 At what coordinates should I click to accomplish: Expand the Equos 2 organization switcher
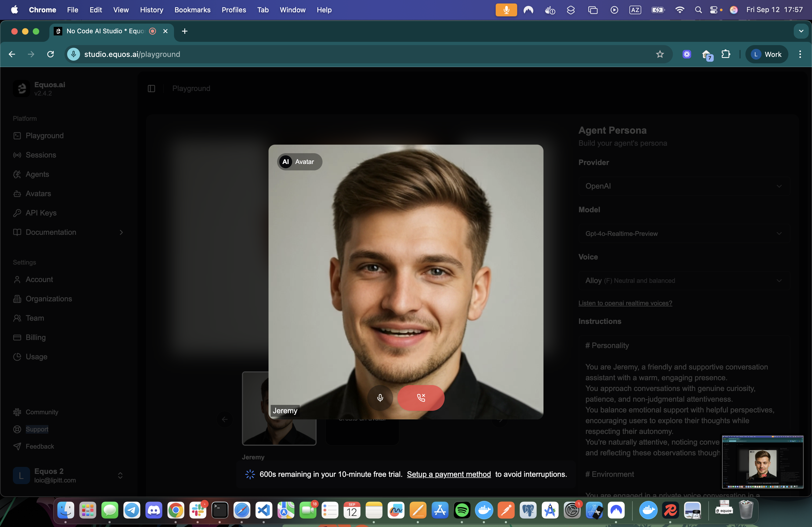pyautogui.click(x=120, y=475)
